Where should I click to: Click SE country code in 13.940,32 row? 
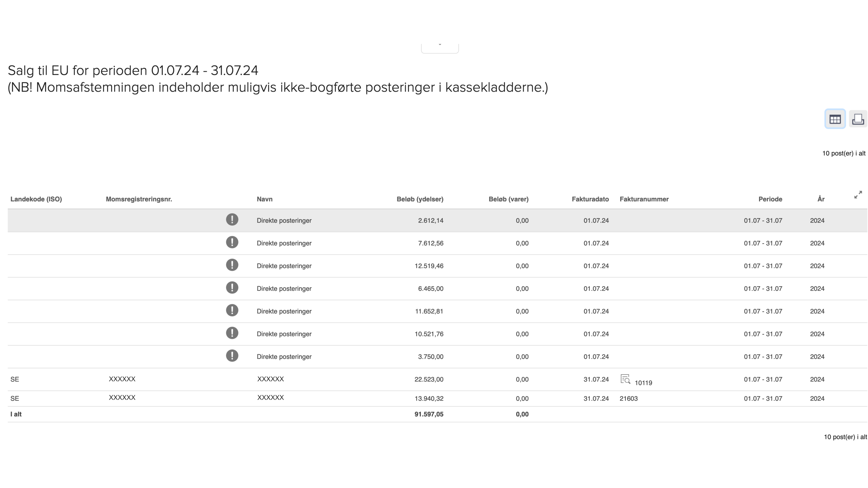[x=15, y=398]
